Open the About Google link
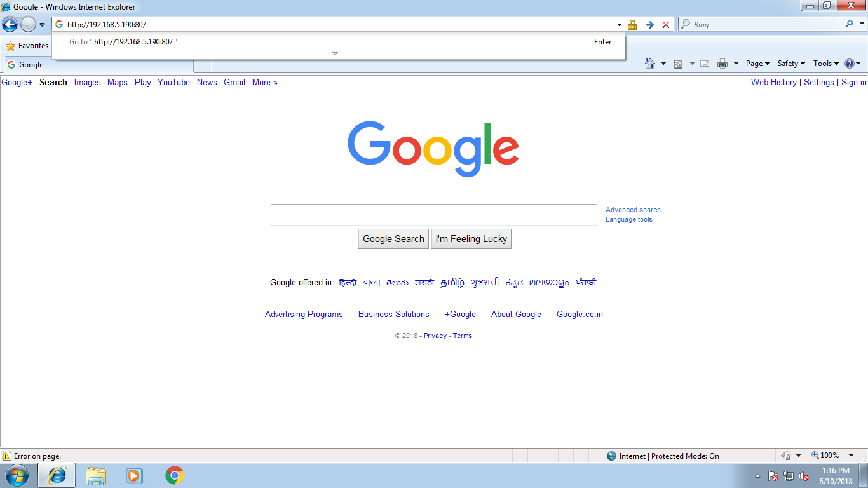868x488 pixels. tap(516, 314)
